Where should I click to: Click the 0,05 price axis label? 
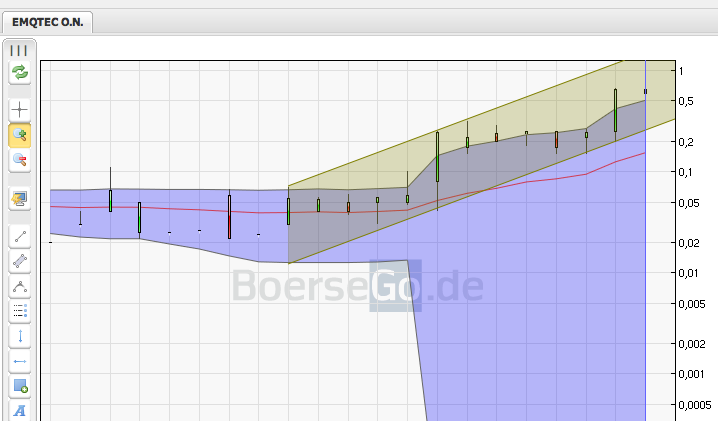point(687,204)
